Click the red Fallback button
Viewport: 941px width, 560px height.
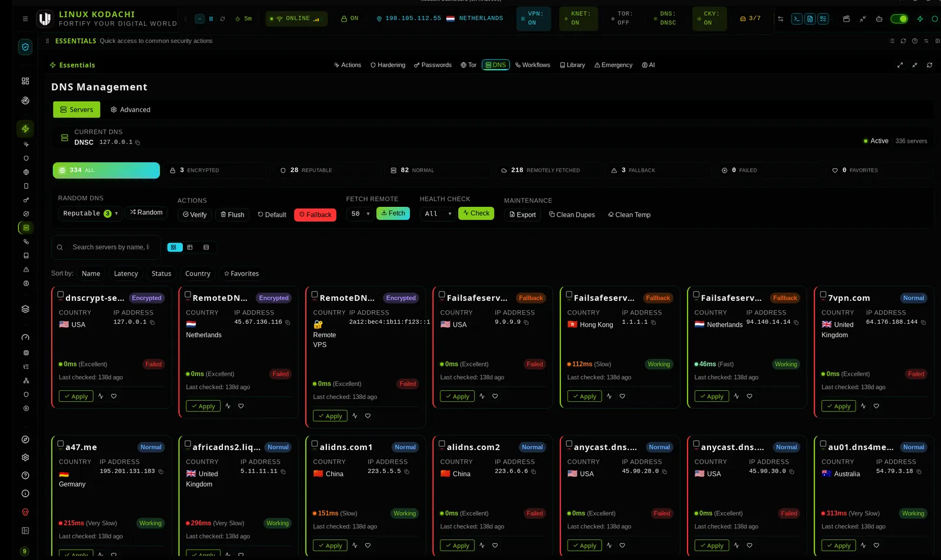coord(315,215)
